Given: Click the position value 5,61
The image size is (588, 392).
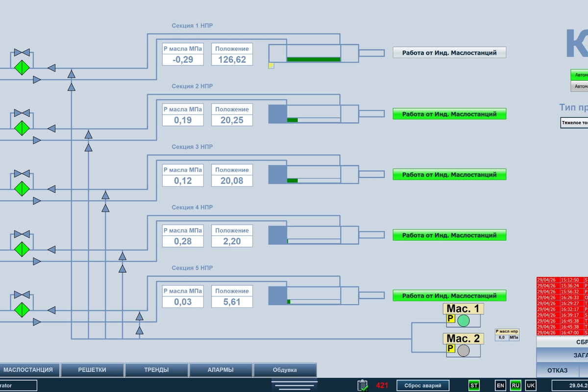Looking at the screenshot, I should pos(232,302).
